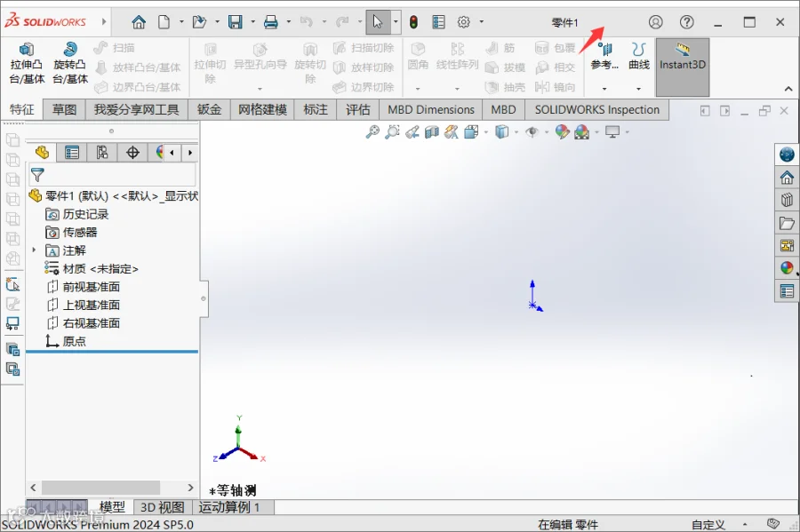Viewport: 800px width, 532px height.
Task: Open the dropdown arrow next to the Options gear
Action: pyautogui.click(x=481, y=22)
